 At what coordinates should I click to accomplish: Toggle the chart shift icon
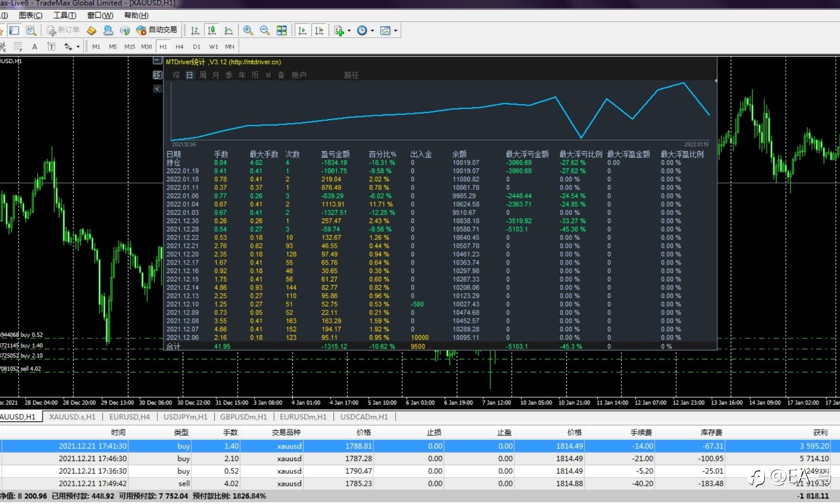point(319,31)
